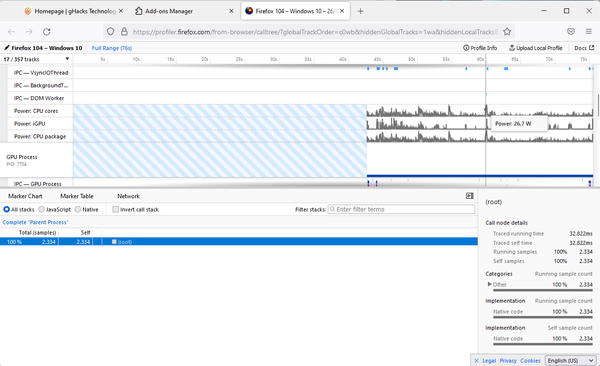600x366 pixels.
Task: Open the Firefox hamburger menu
Action: tap(589, 32)
